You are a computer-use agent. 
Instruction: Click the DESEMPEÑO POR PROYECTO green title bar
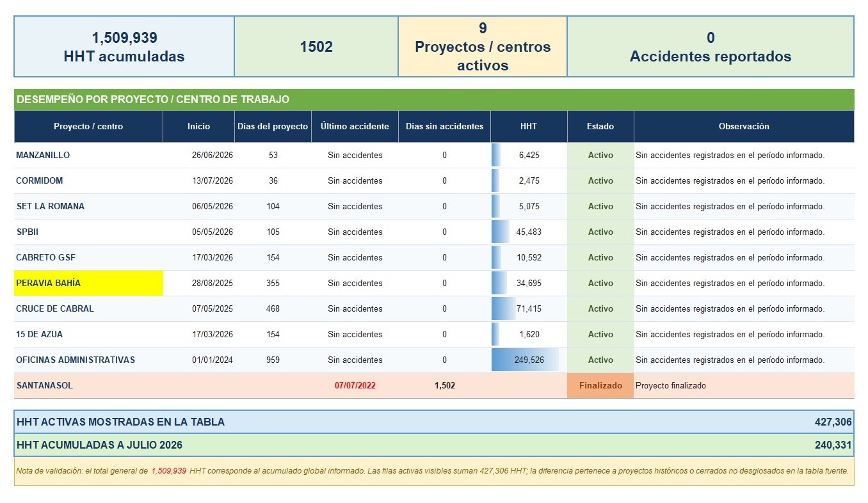[434, 99]
